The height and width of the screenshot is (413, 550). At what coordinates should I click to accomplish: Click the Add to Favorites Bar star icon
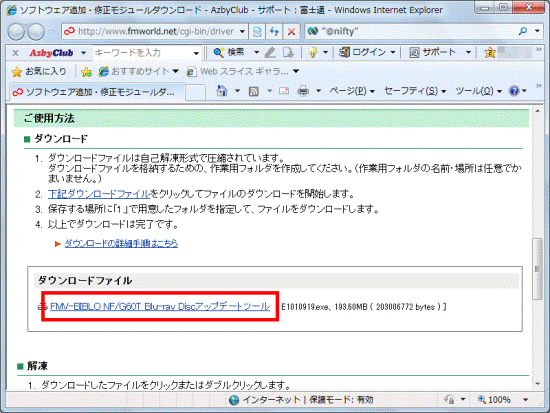click(86, 72)
